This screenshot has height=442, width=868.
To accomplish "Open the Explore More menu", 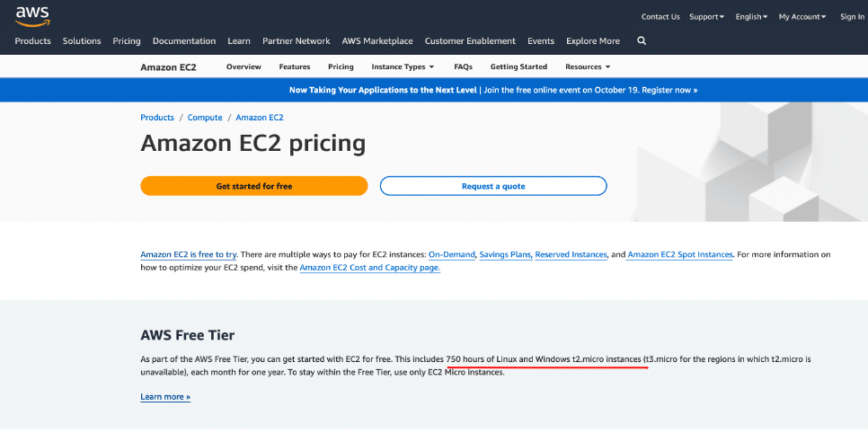I will click(x=593, y=41).
